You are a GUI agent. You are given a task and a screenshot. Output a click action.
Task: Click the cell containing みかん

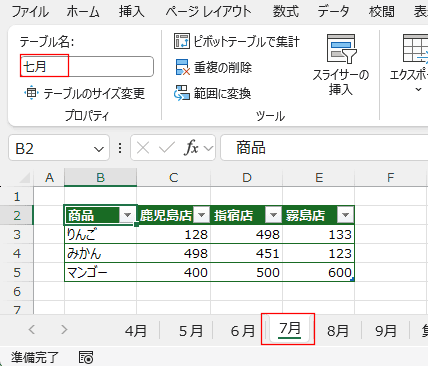[100, 253]
